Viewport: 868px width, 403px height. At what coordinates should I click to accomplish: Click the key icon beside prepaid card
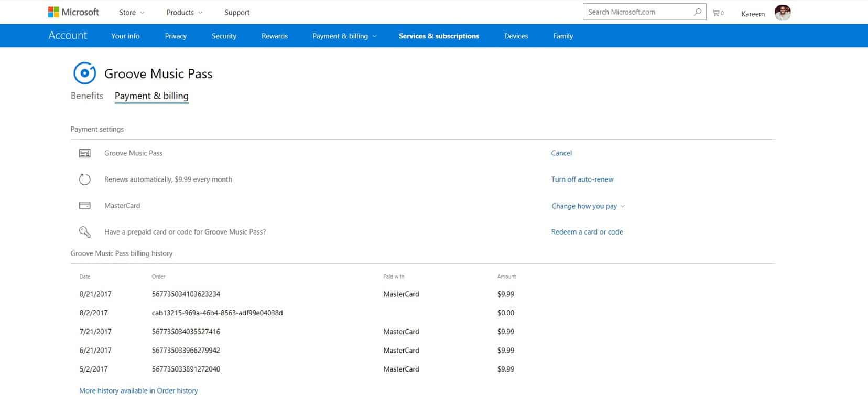[x=84, y=232]
